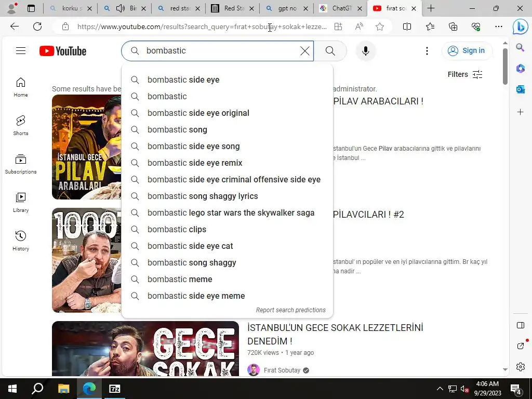Select suggestion bombastic side eye original
Screen dimensions: 532x399
click(x=227, y=113)
